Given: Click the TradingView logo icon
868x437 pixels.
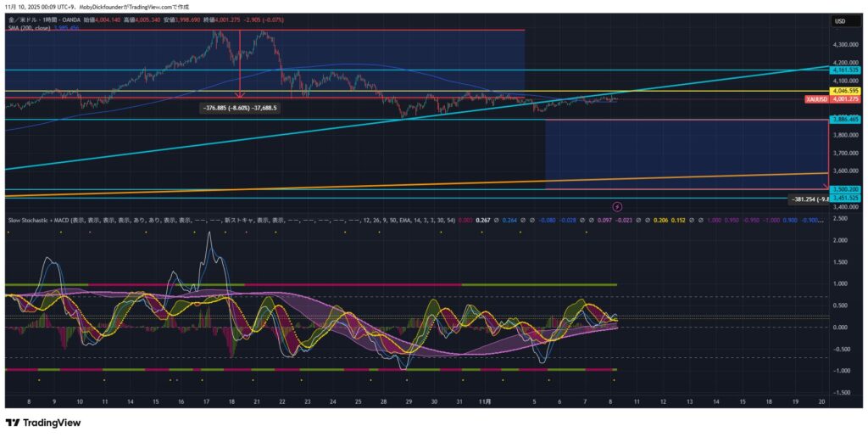Looking at the screenshot, I should (14, 423).
